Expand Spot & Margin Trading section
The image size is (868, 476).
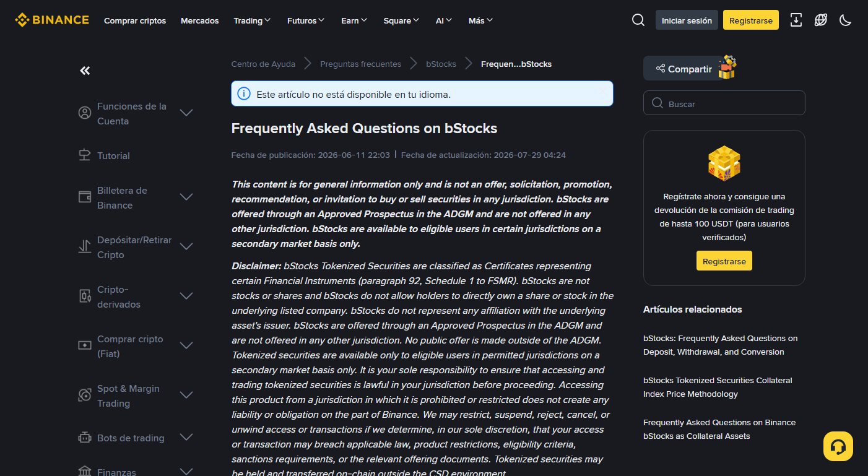[186, 396]
